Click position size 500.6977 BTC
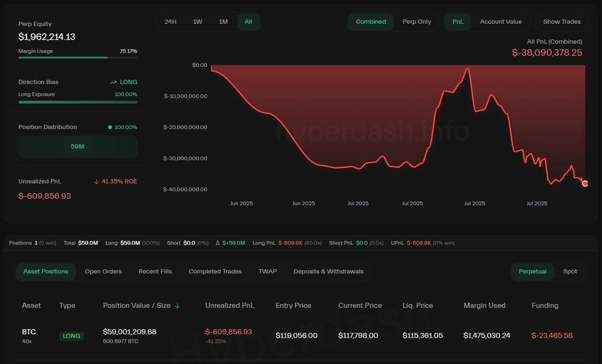This screenshot has width=602, height=364. (x=121, y=341)
